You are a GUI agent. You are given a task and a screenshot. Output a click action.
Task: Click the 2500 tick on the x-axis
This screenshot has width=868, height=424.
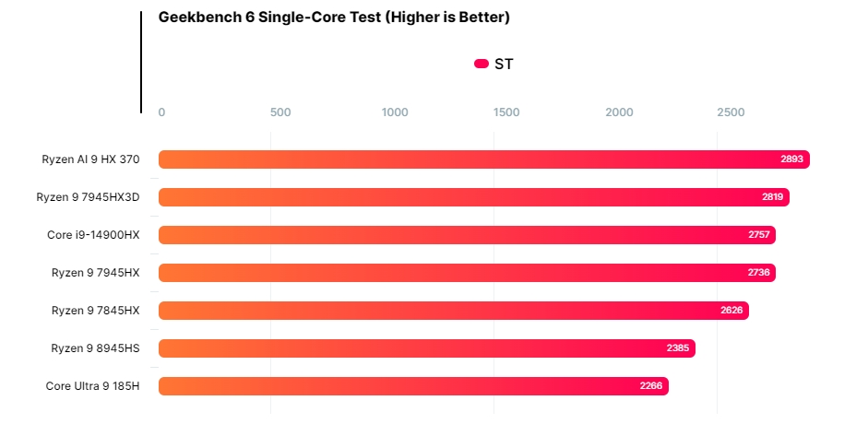click(x=731, y=112)
